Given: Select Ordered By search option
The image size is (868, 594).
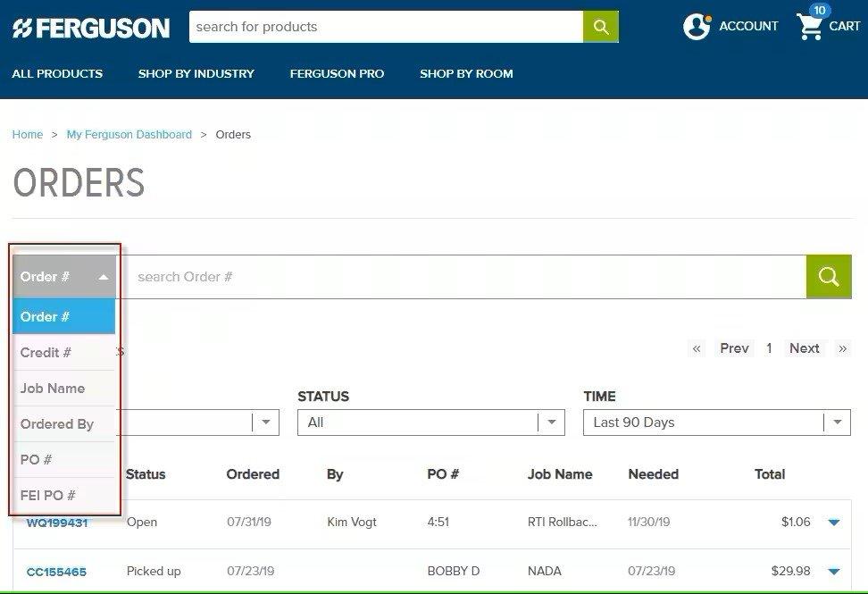Looking at the screenshot, I should coord(63,424).
